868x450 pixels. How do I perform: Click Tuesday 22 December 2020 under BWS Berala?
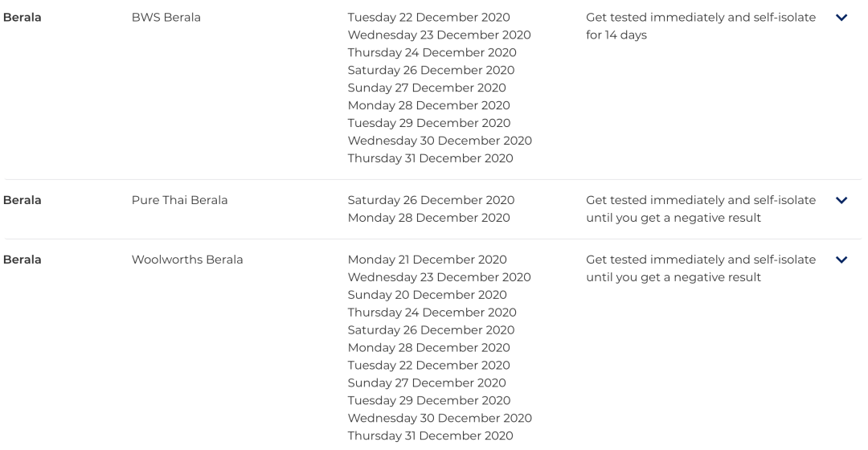429,17
